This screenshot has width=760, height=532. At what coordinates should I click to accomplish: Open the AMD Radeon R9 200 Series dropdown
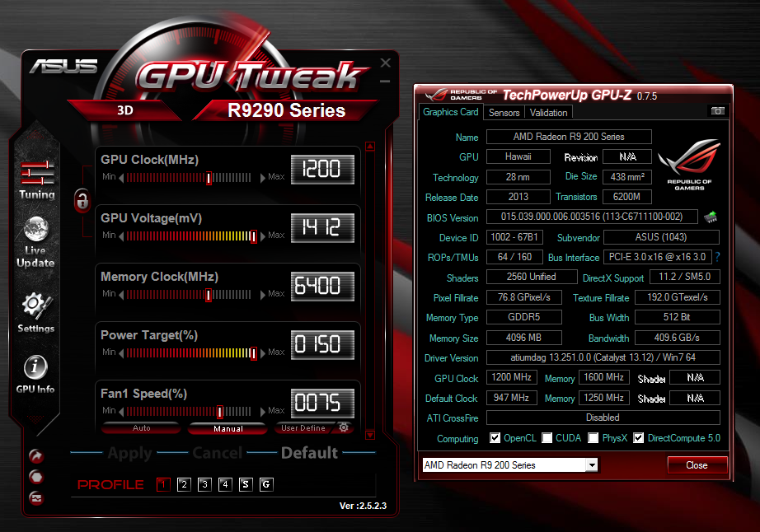591,465
